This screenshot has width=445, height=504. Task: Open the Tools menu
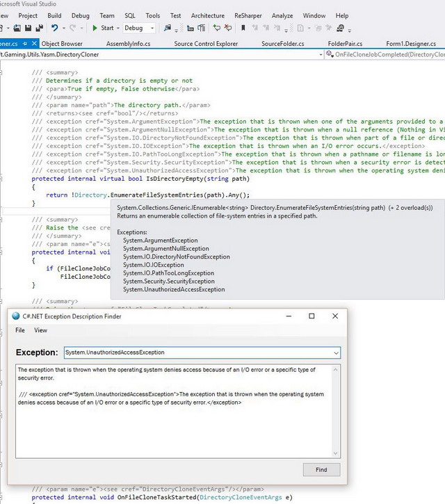click(x=153, y=15)
